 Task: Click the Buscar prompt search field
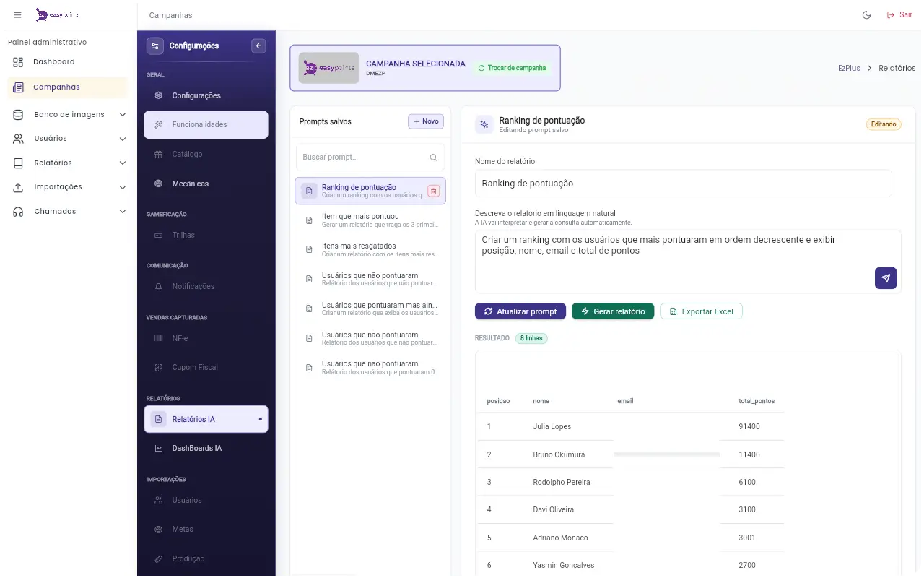365,157
